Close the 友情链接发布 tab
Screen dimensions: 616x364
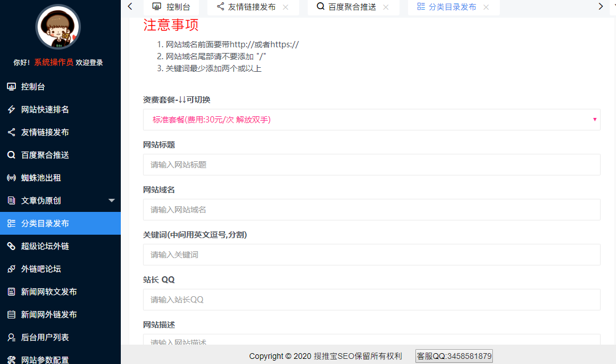(x=285, y=7)
